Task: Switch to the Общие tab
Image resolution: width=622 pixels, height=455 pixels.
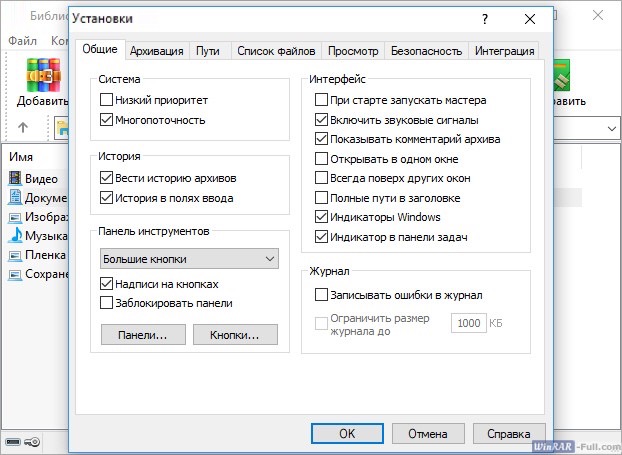Action: (x=100, y=49)
